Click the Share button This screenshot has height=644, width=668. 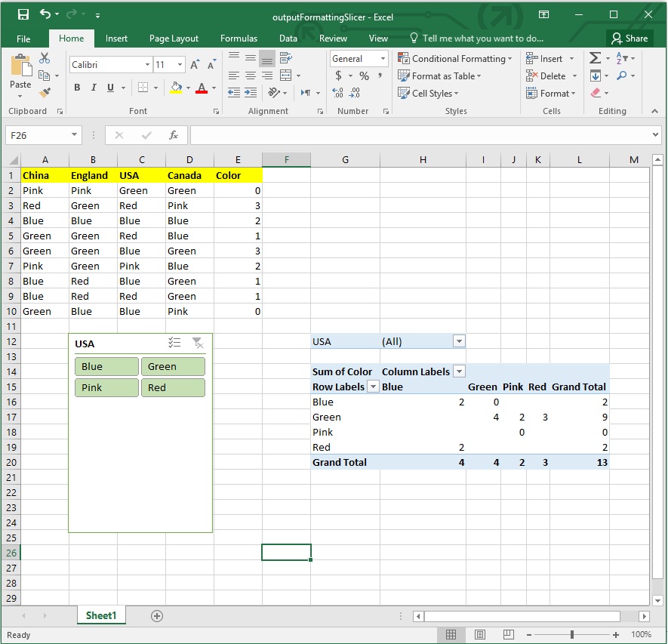(630, 38)
